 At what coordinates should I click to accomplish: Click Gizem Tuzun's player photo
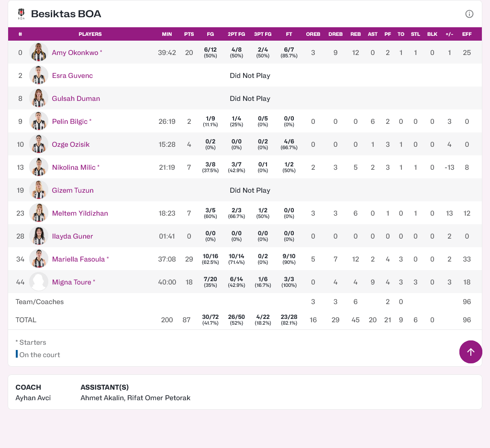click(x=39, y=190)
